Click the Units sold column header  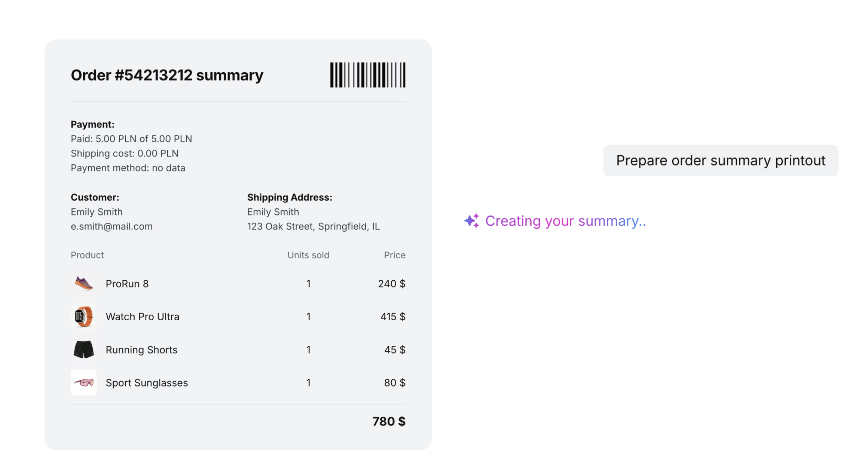pyautogui.click(x=308, y=255)
